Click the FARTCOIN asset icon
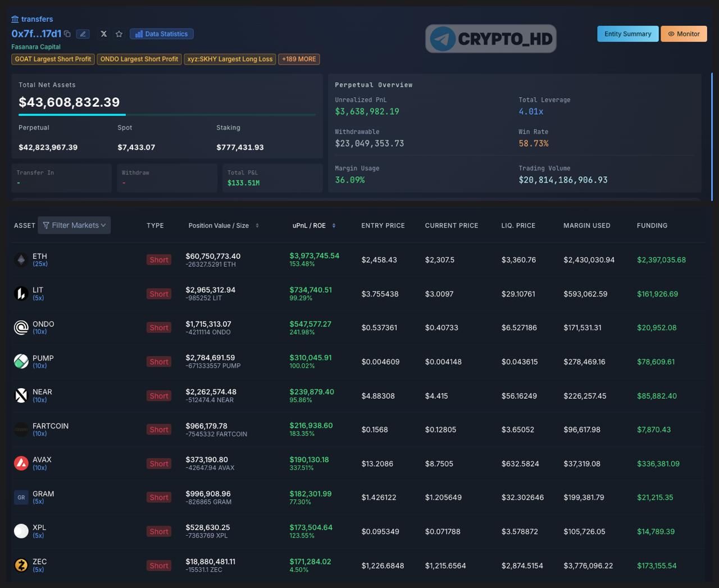Screen dimensions: 719x588 (21, 429)
